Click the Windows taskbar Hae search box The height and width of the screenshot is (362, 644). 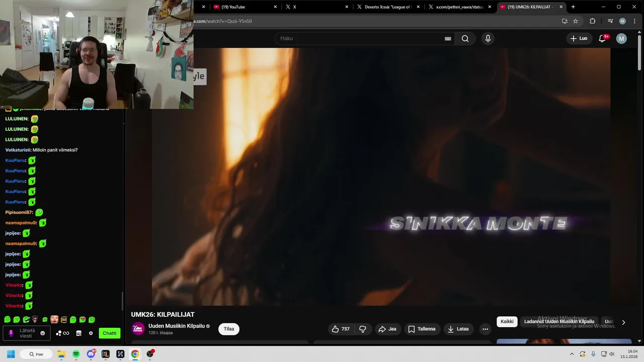[36, 354]
